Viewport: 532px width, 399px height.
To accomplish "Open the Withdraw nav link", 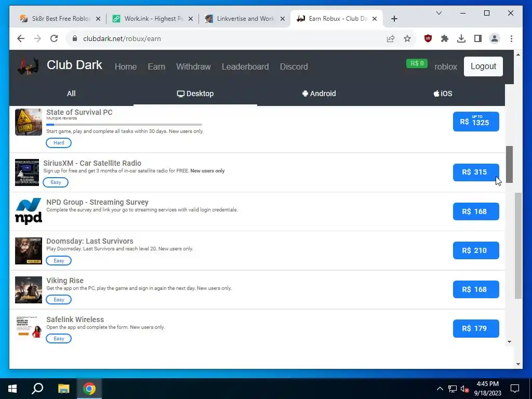I will pos(193,66).
